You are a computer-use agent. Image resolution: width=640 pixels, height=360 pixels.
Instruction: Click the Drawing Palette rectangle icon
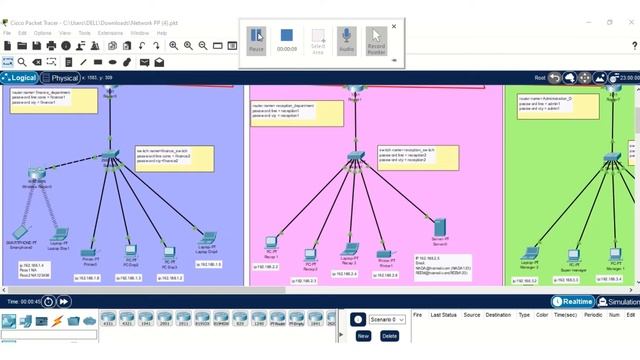click(x=218, y=46)
